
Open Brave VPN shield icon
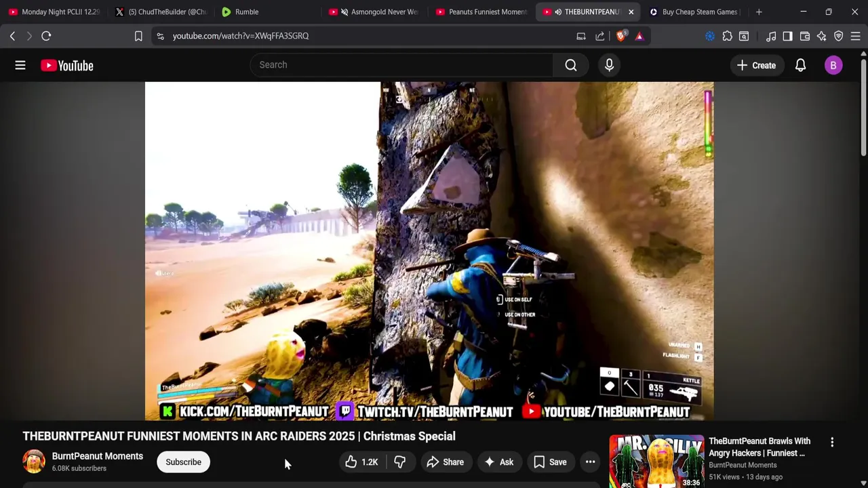(x=839, y=36)
